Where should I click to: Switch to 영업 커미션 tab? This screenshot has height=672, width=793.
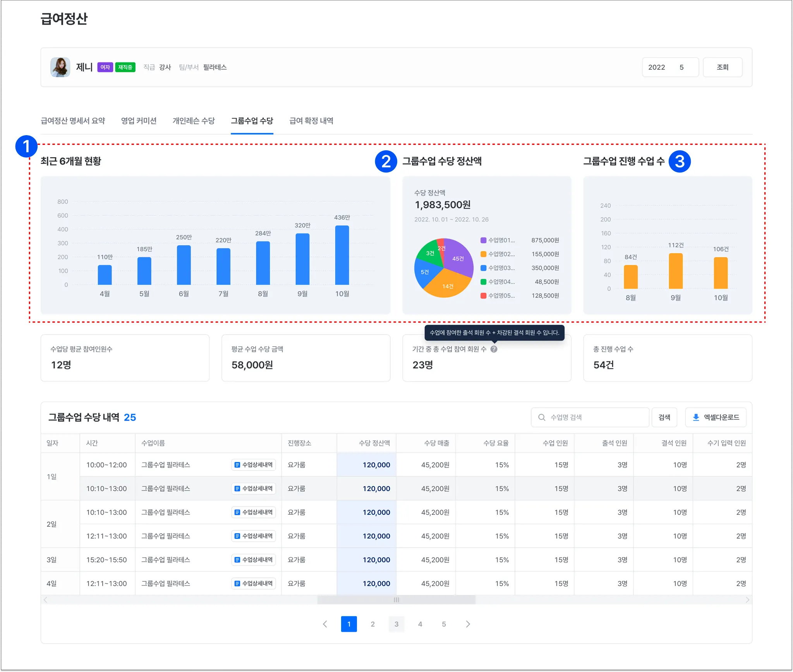tap(139, 121)
